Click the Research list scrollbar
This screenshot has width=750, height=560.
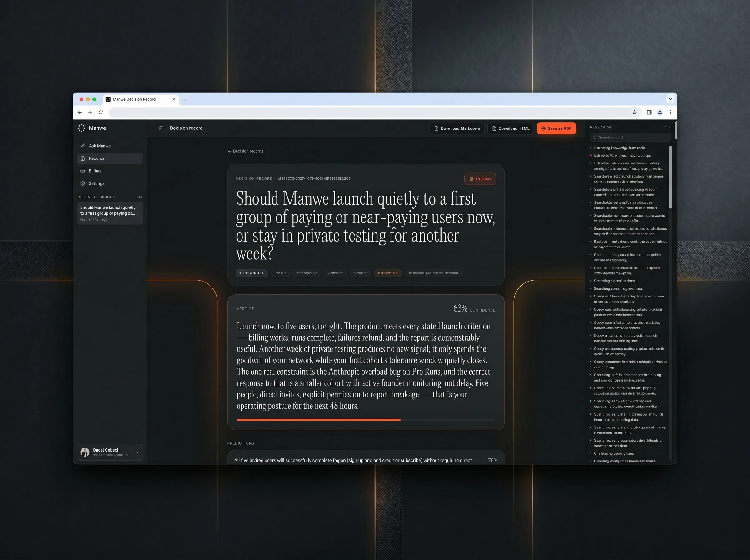click(670, 177)
